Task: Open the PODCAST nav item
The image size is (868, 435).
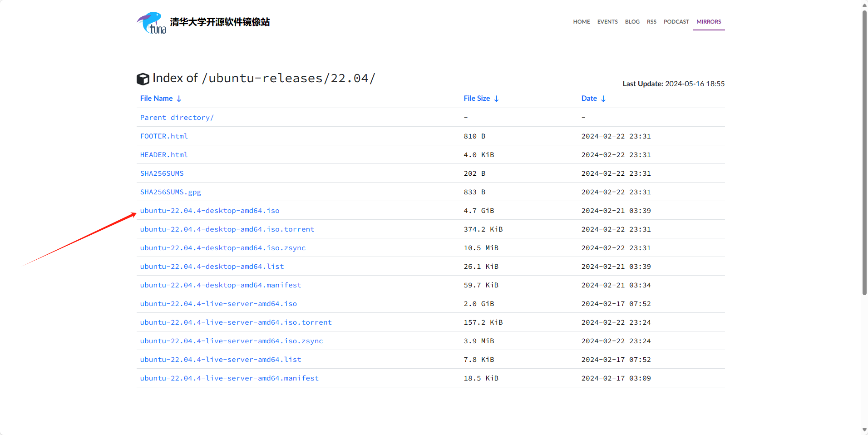Action: click(x=676, y=22)
